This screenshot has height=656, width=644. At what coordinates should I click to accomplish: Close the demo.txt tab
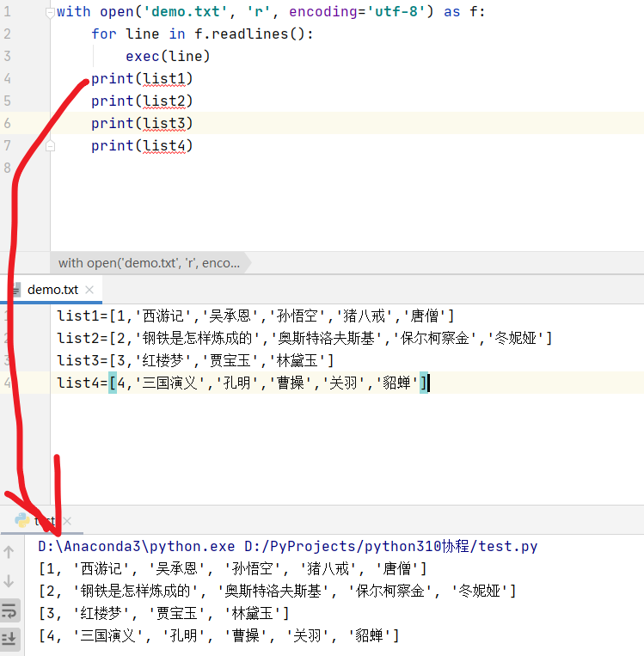89,290
